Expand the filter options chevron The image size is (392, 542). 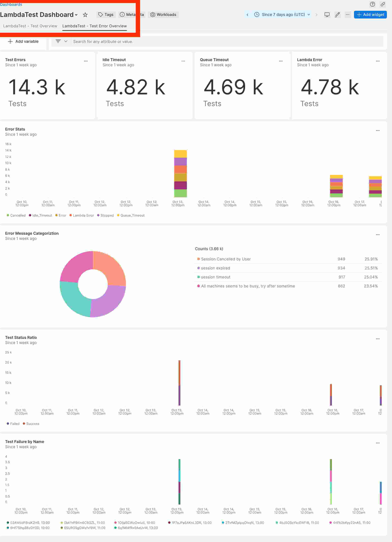(x=66, y=41)
